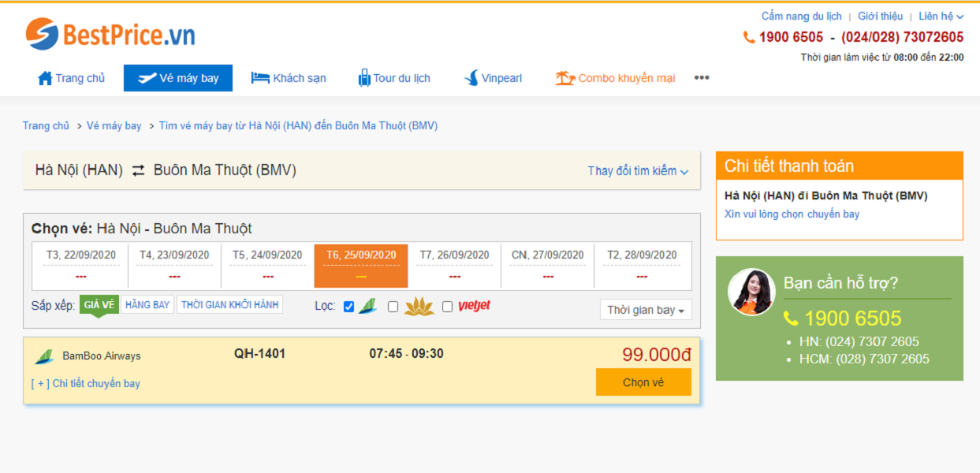Select date T4, 23/09/2020

point(174,266)
